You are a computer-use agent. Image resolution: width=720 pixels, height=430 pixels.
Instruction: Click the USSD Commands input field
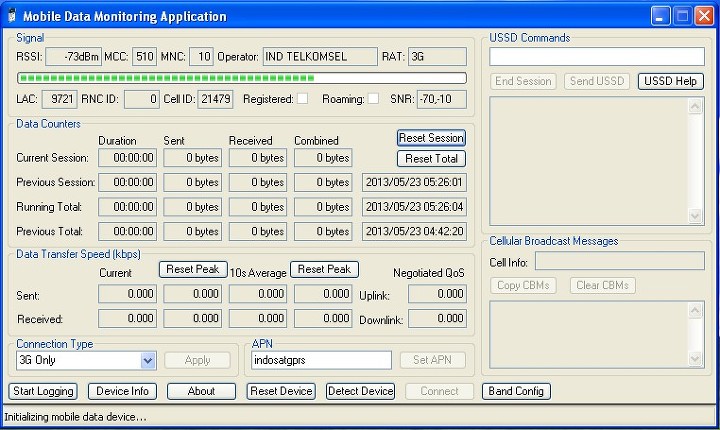coord(597,57)
